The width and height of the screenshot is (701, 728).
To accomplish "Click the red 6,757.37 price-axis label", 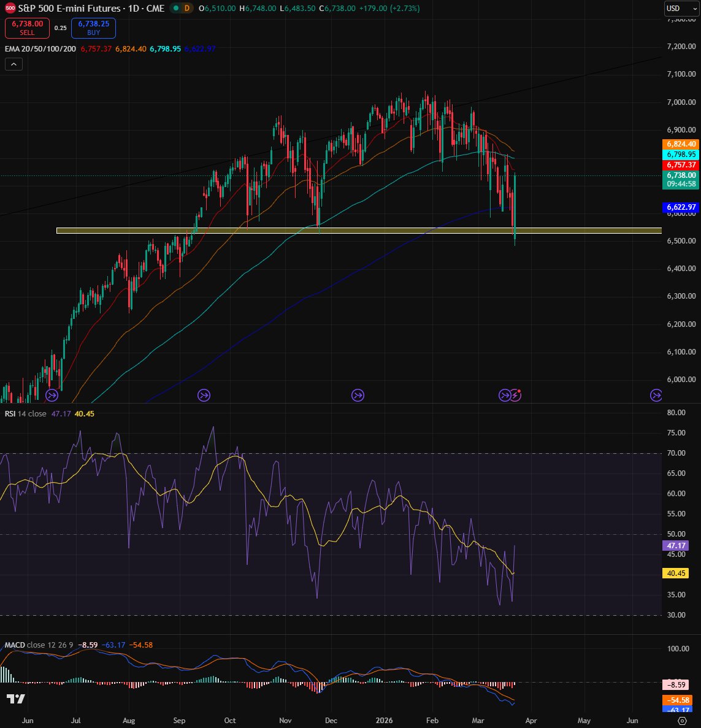I will click(x=681, y=165).
